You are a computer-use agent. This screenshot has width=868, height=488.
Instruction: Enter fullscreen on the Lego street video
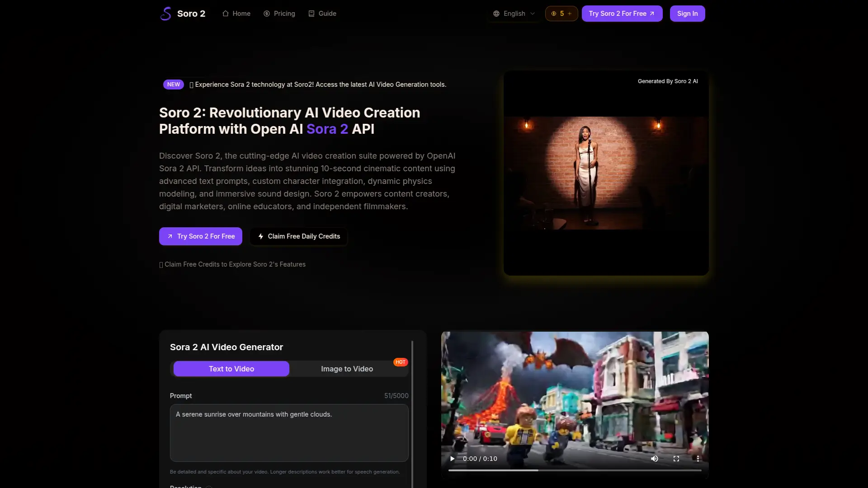tap(676, 459)
